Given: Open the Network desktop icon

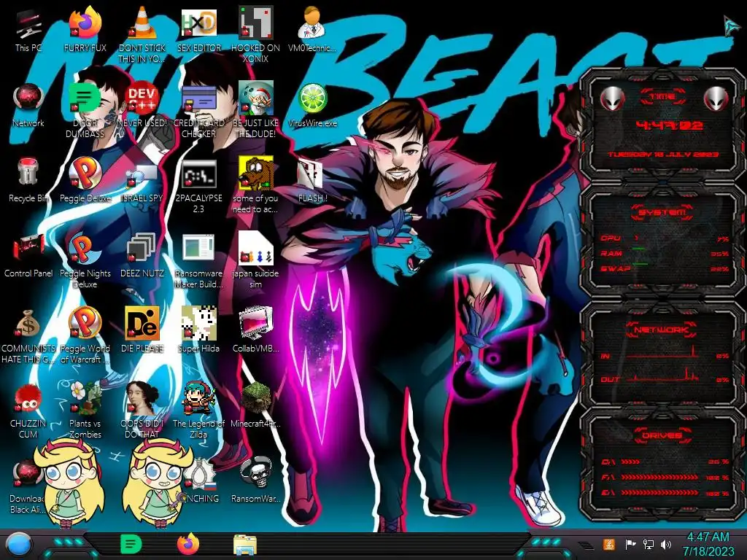Looking at the screenshot, I should pyautogui.click(x=28, y=105).
